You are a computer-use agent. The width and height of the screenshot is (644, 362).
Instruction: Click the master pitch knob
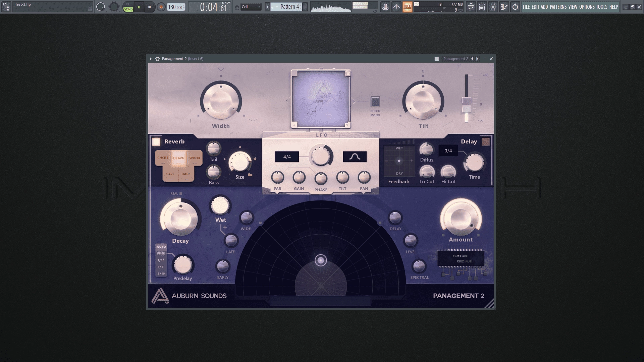tap(114, 7)
